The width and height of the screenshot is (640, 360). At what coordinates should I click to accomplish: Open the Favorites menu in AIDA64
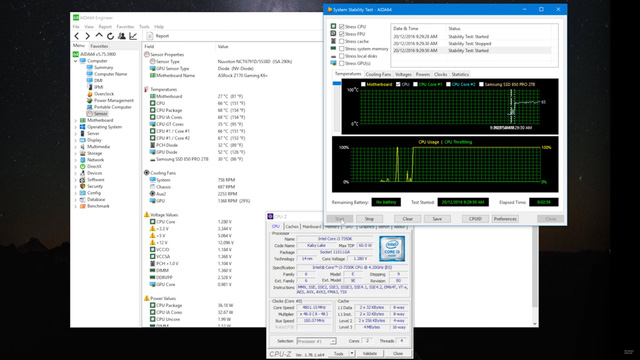pyautogui.click(x=125, y=27)
